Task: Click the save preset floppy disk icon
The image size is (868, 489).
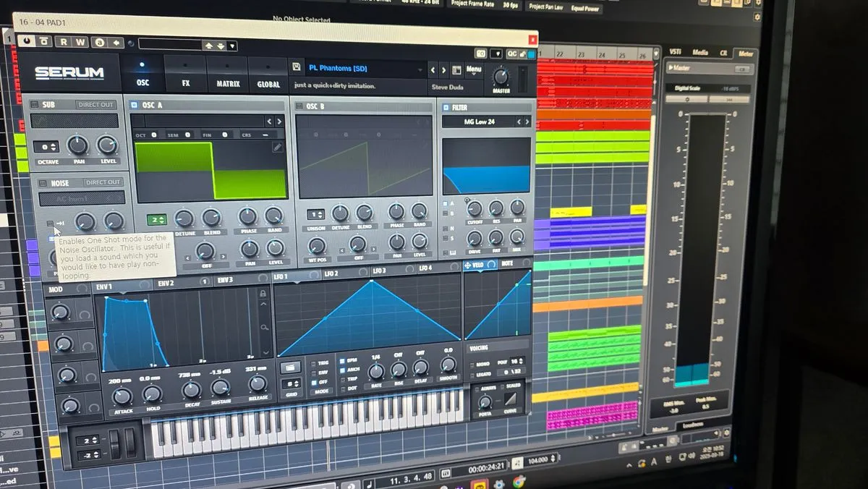Action: [297, 68]
